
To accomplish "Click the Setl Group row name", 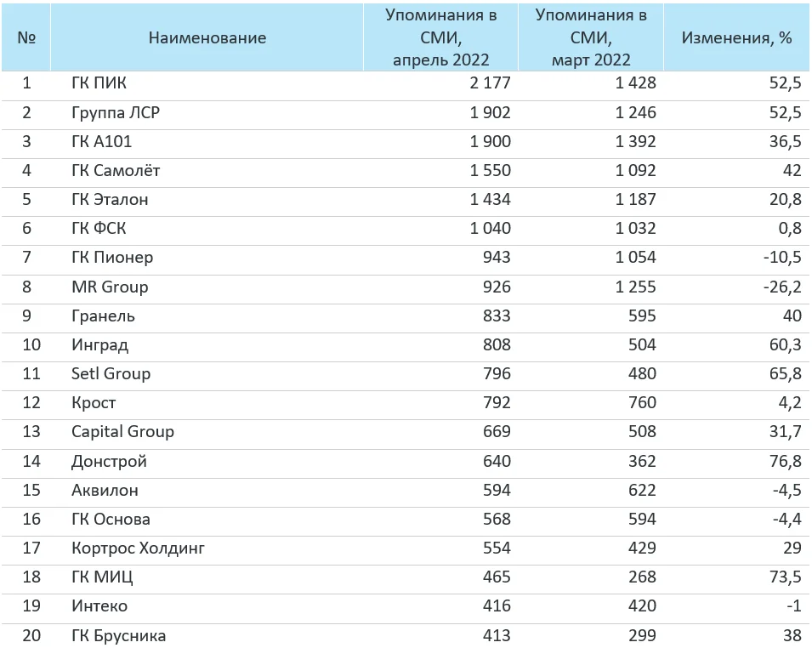I will coord(111,373).
